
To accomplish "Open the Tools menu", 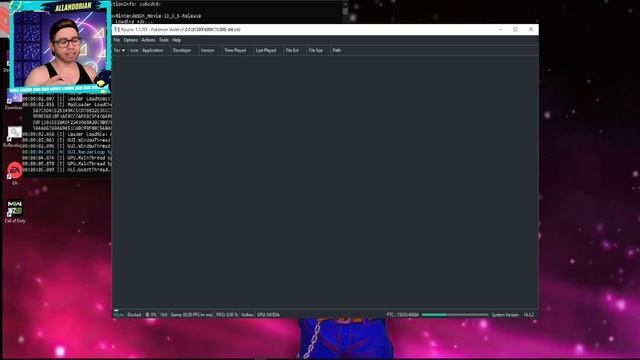I will [164, 40].
